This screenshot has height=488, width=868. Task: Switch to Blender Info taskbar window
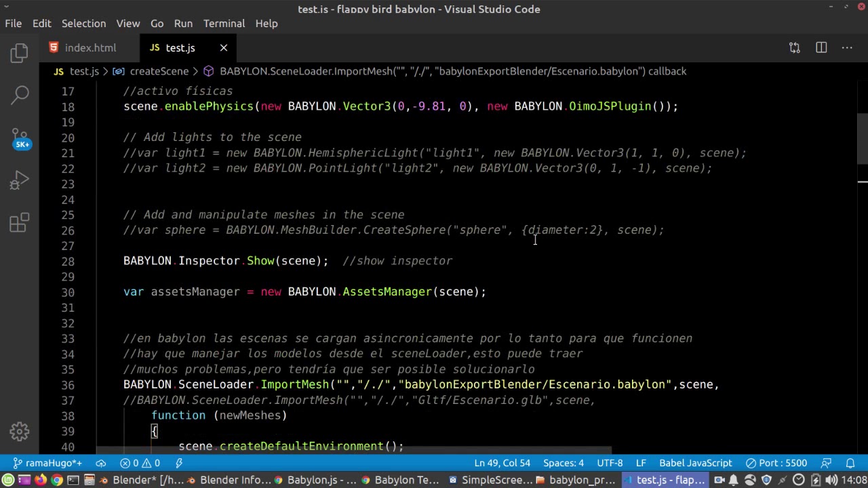(228, 481)
